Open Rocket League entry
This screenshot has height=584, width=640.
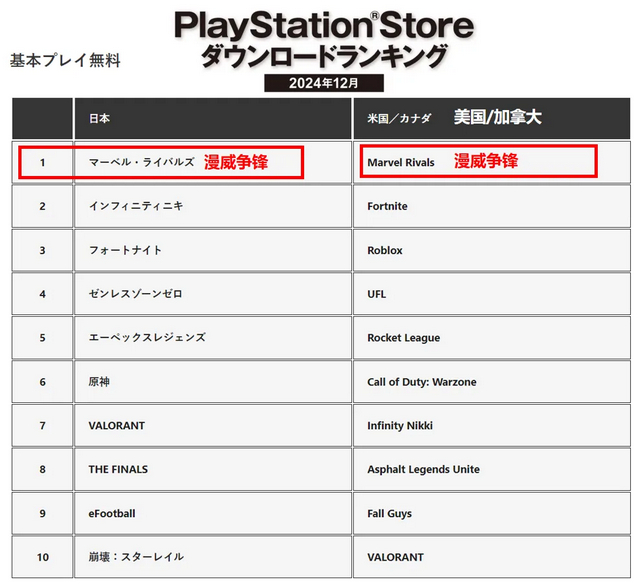point(403,338)
